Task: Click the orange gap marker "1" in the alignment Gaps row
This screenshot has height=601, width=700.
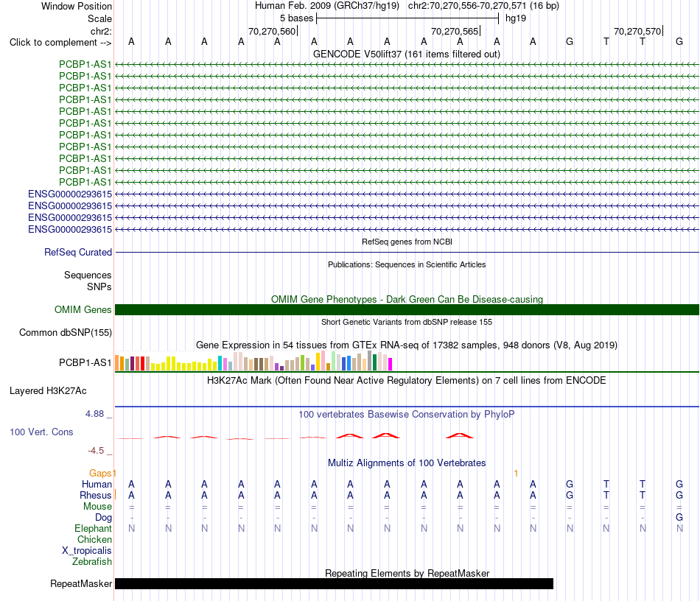Action: click(516, 474)
